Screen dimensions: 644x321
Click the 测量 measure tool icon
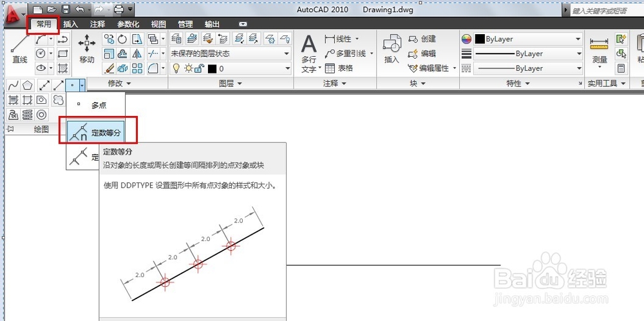click(x=599, y=52)
